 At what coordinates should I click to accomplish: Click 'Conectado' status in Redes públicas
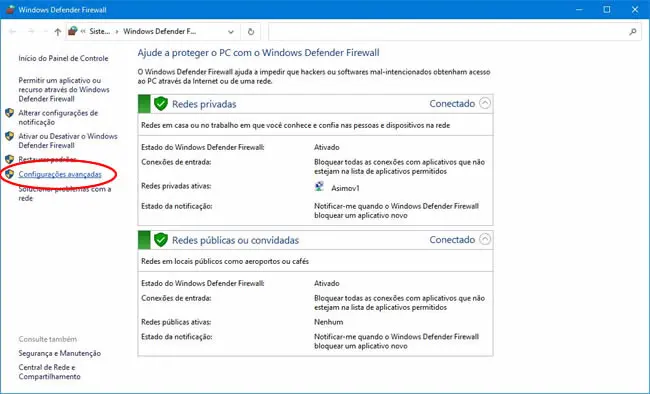pos(452,240)
